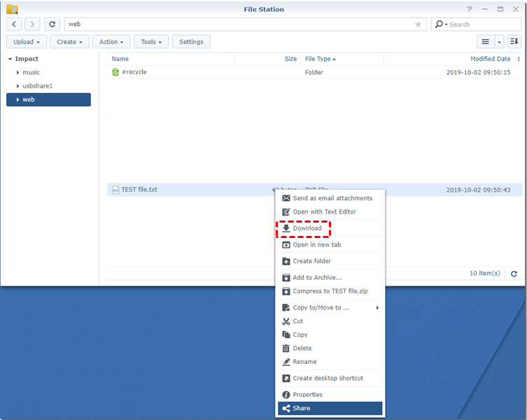Expand the web folder arrow
This screenshot has height=420, width=527.
(17, 99)
